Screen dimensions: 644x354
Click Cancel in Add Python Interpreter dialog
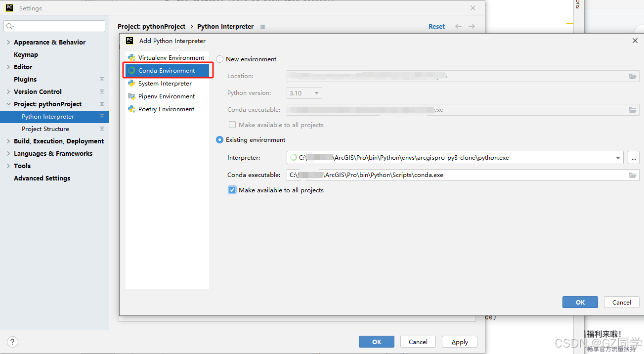click(621, 302)
